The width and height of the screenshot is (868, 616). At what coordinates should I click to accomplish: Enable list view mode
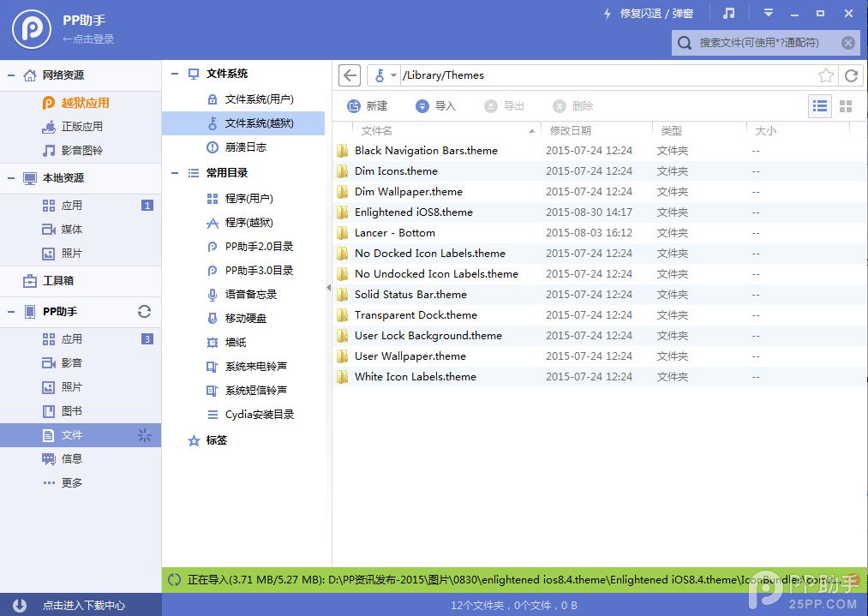click(819, 106)
